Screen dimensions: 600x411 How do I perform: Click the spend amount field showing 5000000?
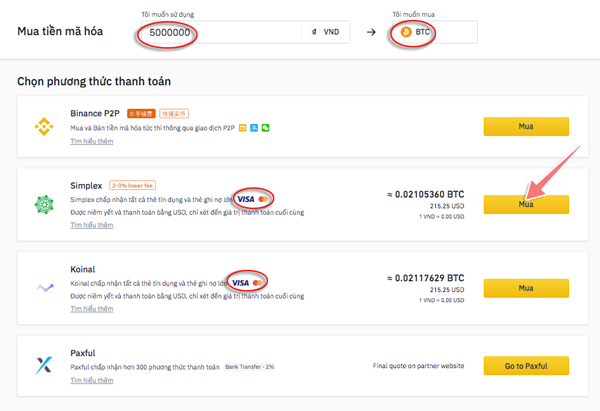pos(220,32)
